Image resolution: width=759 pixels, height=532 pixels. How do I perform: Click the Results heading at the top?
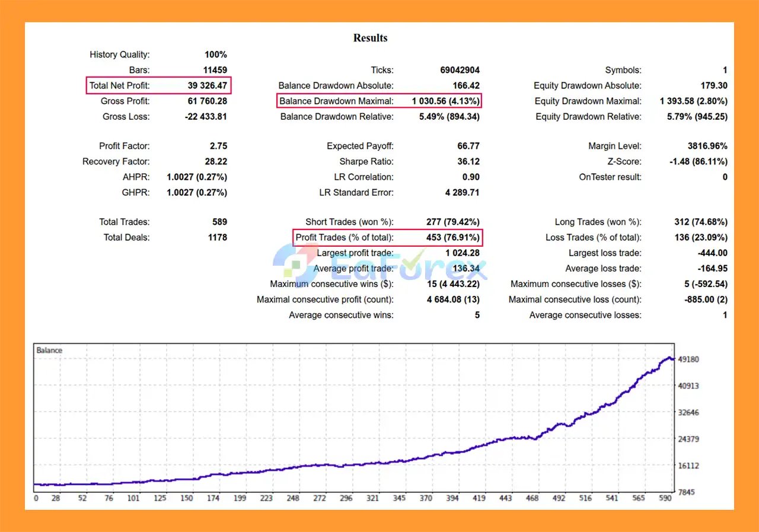tap(370, 38)
